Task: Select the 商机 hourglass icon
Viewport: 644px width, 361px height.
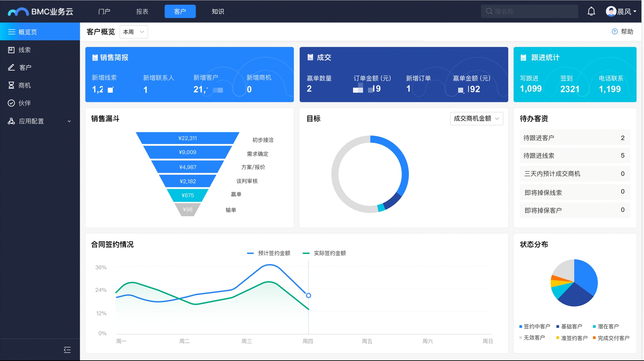Action: tap(11, 85)
